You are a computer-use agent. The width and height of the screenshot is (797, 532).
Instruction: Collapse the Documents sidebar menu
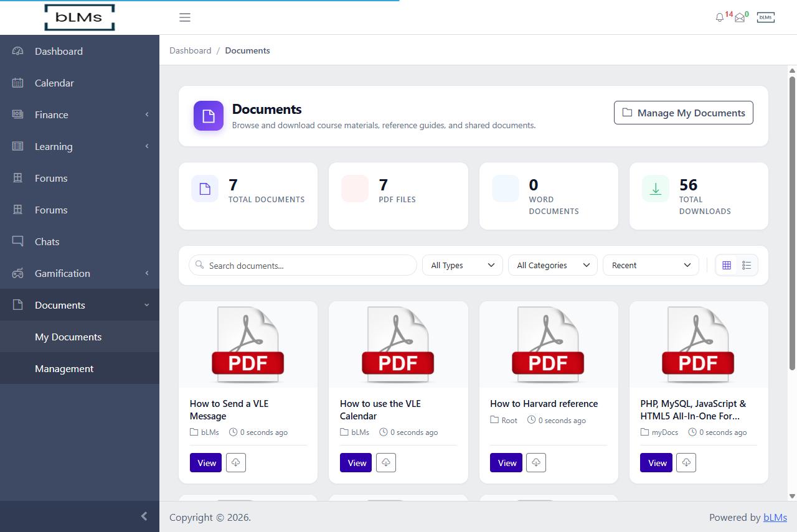(x=80, y=305)
